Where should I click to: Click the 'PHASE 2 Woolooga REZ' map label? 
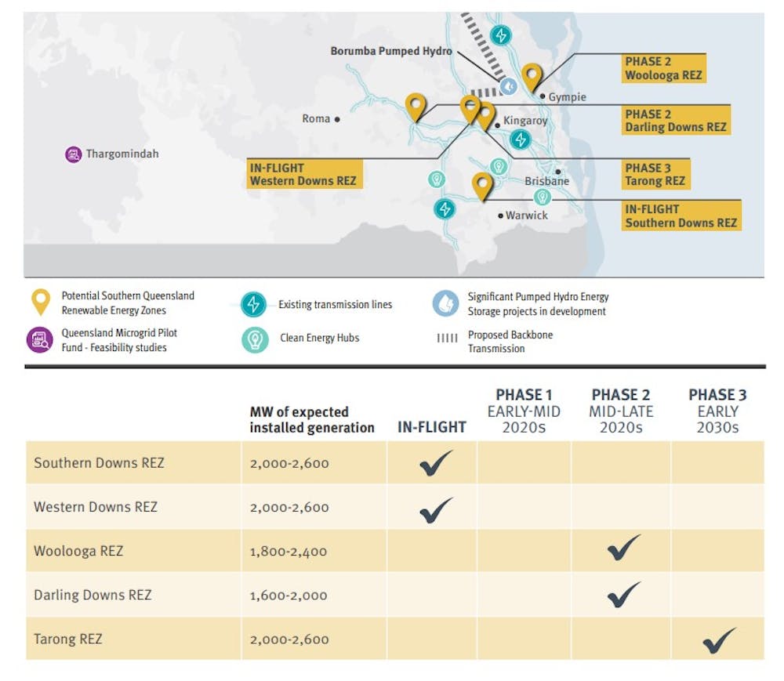click(x=663, y=68)
